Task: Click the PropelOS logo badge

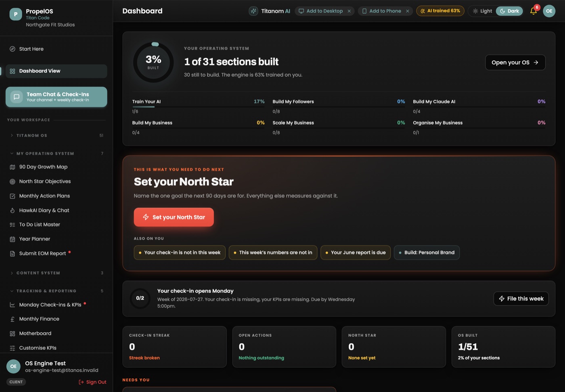Action: [x=16, y=14]
